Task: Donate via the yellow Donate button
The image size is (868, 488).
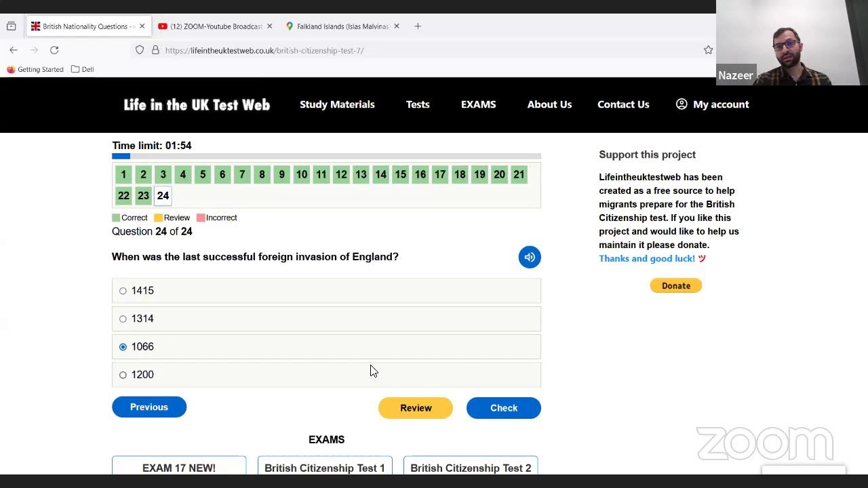Action: click(676, 285)
